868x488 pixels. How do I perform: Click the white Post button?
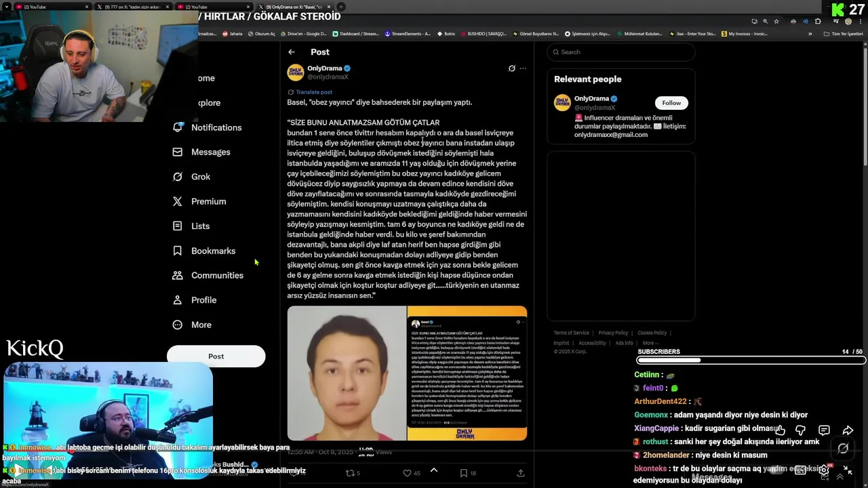[216, 356]
